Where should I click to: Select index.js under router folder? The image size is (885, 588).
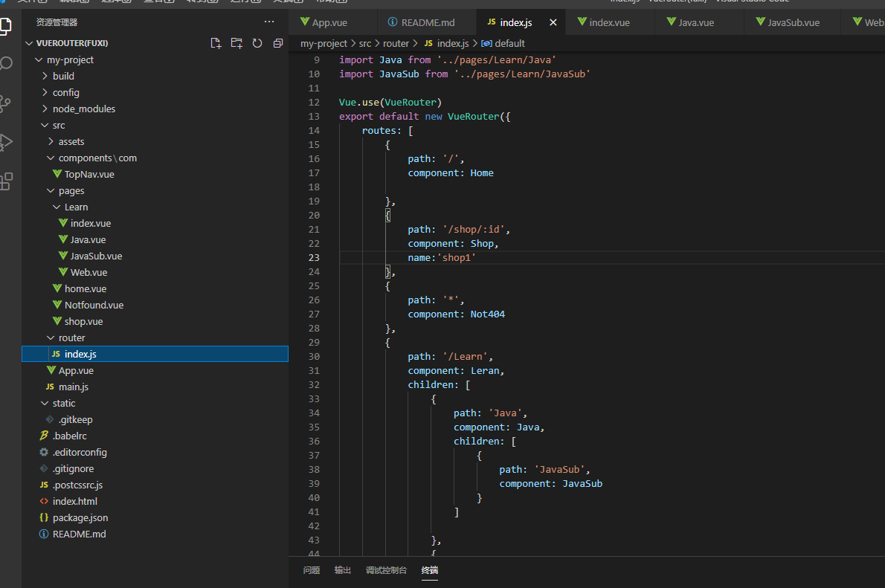[x=155, y=354]
